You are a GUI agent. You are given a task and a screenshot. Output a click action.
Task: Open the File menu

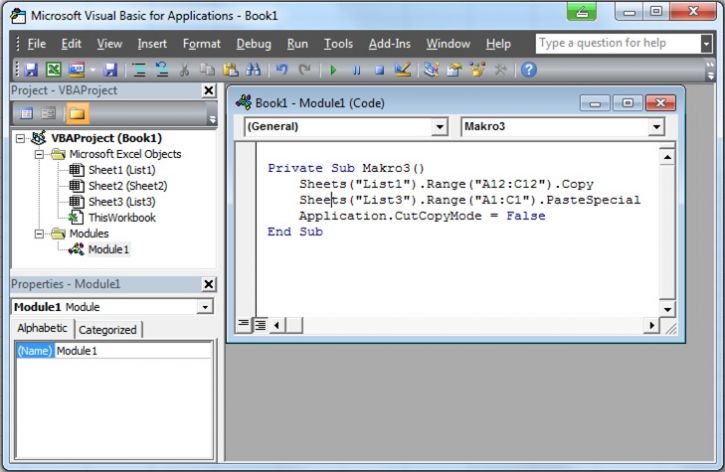(x=36, y=44)
